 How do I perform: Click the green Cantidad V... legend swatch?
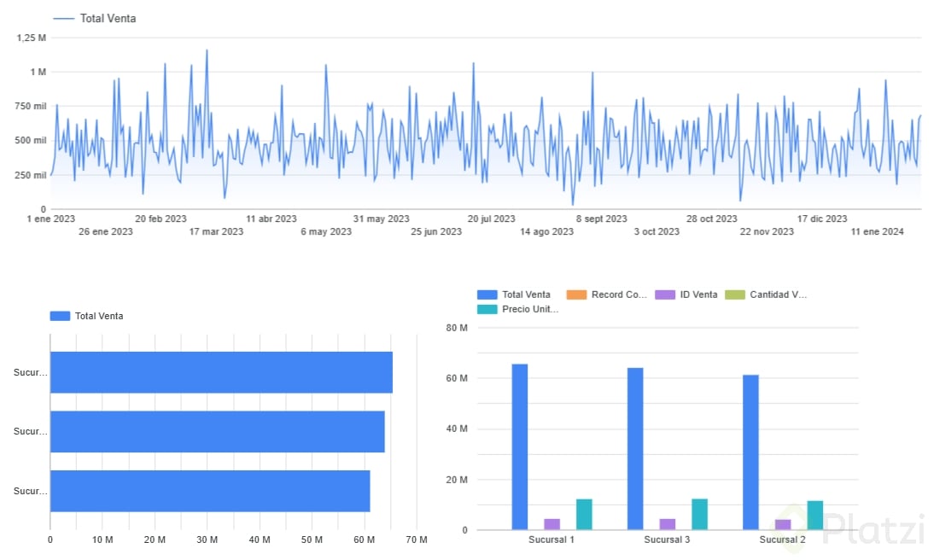click(x=735, y=295)
